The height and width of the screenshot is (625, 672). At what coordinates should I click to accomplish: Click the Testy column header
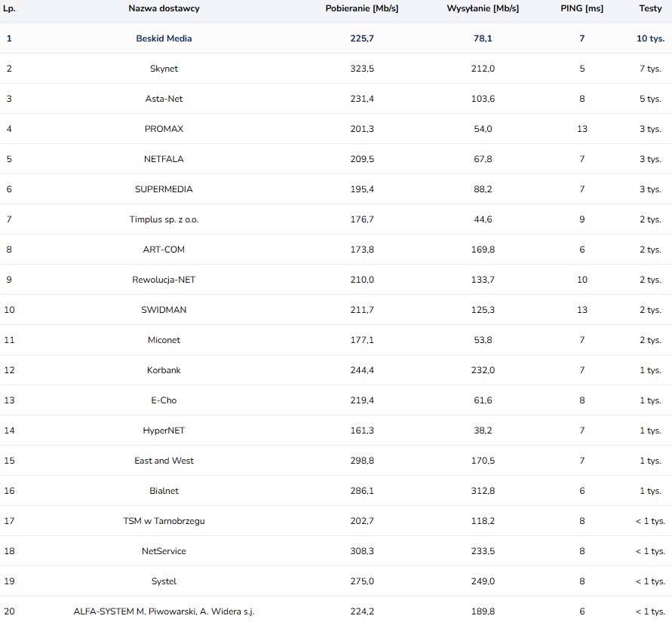coord(650,8)
